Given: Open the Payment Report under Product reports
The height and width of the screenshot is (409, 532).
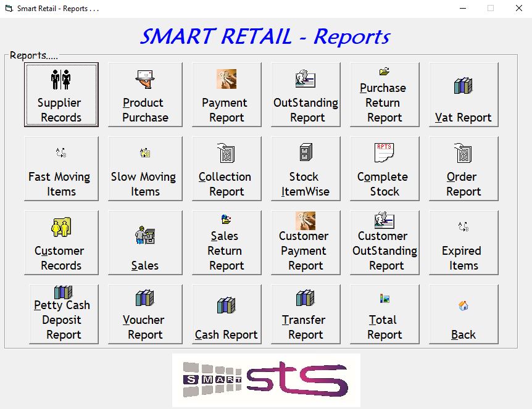Looking at the screenshot, I should pos(227,94).
